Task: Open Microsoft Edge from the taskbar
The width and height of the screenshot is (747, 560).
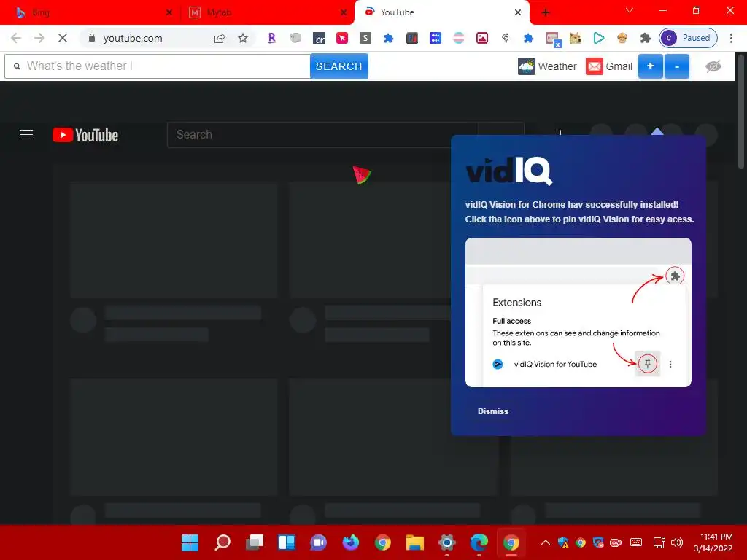Action: (x=479, y=542)
